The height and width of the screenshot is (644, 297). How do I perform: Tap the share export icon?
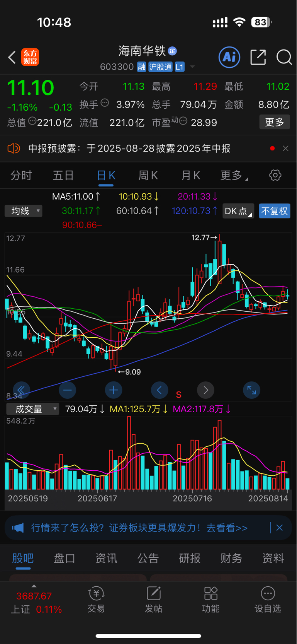[x=258, y=57]
